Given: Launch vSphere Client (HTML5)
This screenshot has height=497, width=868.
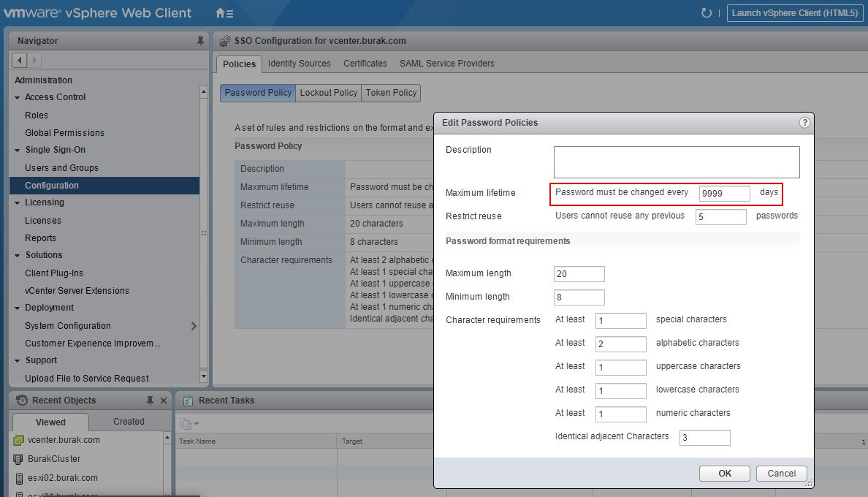Looking at the screenshot, I should (x=794, y=12).
